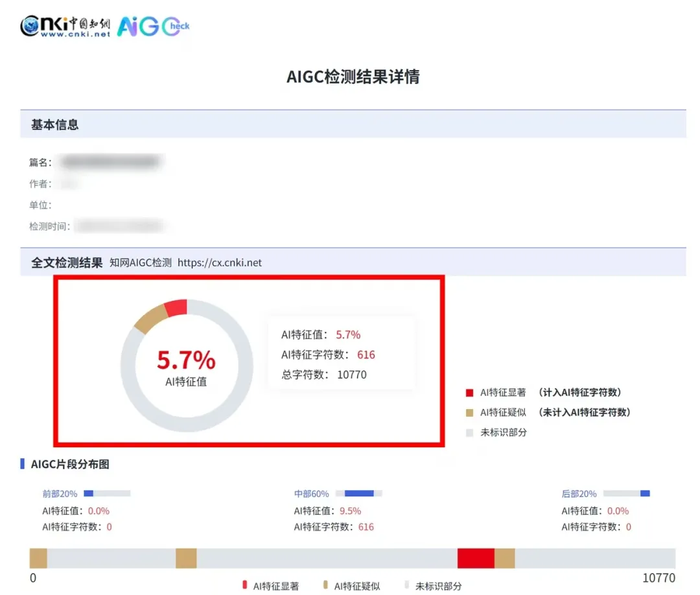The height and width of the screenshot is (595, 700).
Task: Click the 检测时间 label
Action: tap(49, 226)
